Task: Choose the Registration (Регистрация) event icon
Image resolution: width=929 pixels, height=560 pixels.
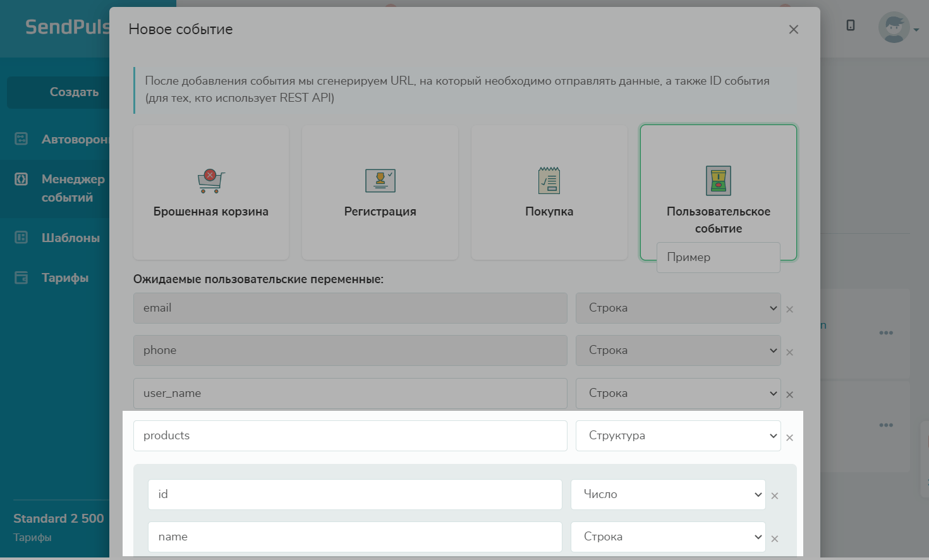Action: tap(380, 181)
